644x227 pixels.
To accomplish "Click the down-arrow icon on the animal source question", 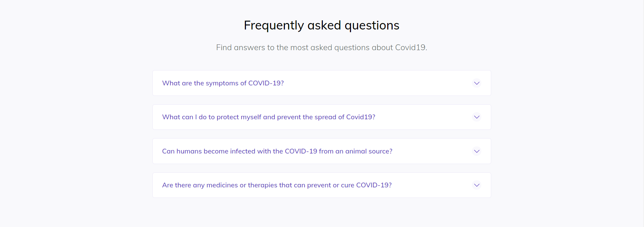I will pyautogui.click(x=477, y=151).
